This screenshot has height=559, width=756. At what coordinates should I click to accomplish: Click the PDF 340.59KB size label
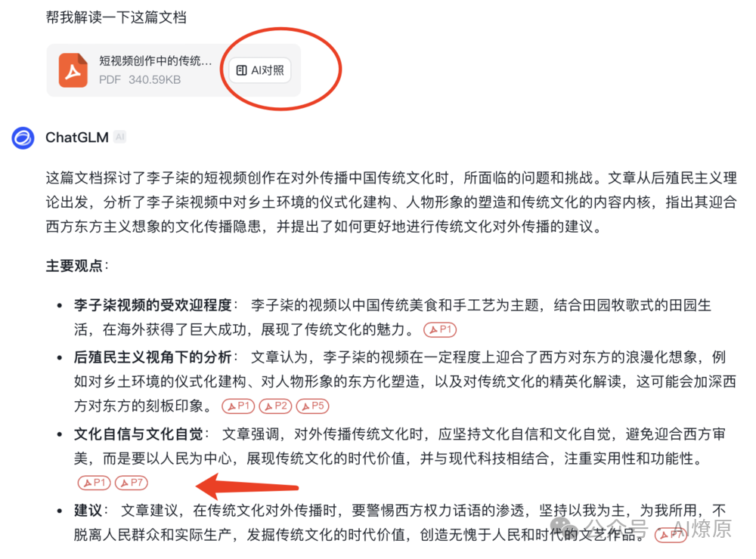(140, 80)
